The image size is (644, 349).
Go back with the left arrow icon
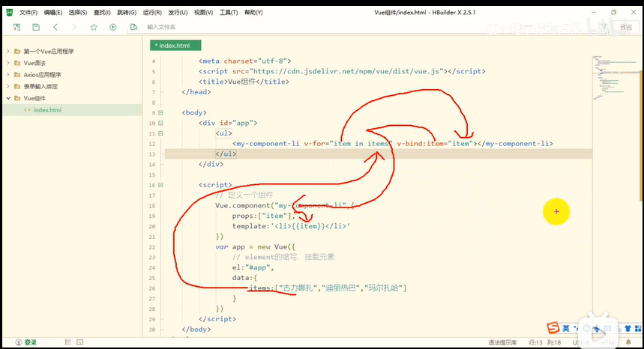click(x=55, y=27)
